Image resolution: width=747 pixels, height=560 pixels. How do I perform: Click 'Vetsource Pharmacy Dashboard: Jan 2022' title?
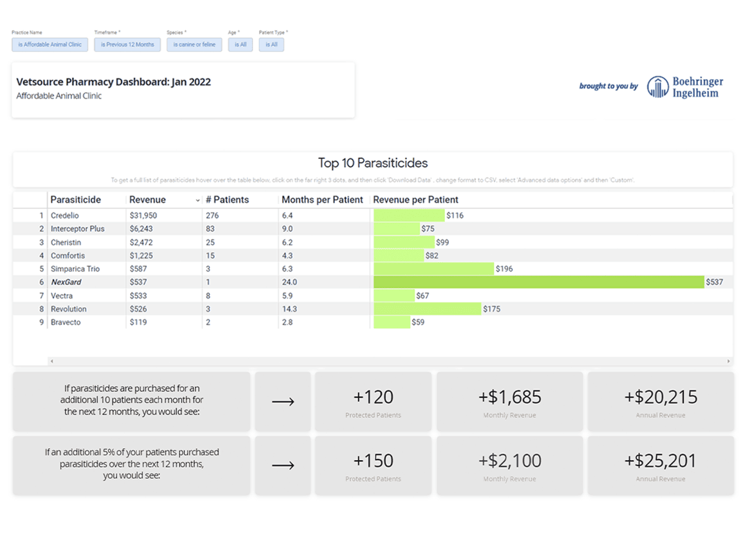point(113,82)
